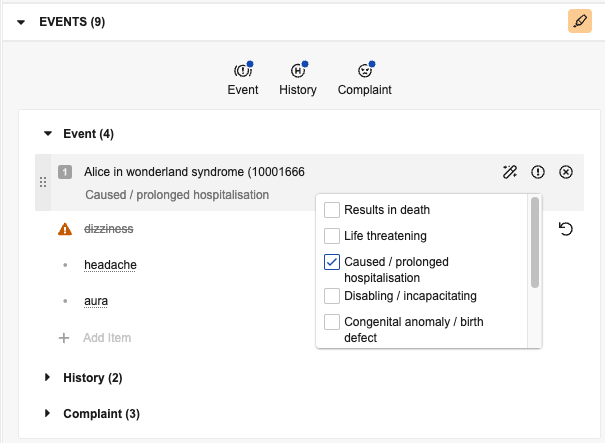
Task: Uncheck Caused / prolonged hospitalisation checkbox
Action: pos(332,262)
